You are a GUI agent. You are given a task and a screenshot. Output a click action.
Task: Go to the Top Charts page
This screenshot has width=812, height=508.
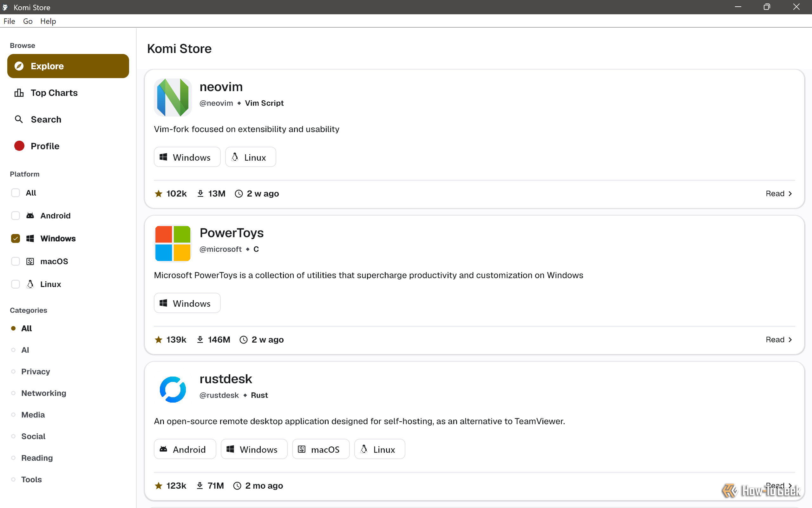coord(68,93)
